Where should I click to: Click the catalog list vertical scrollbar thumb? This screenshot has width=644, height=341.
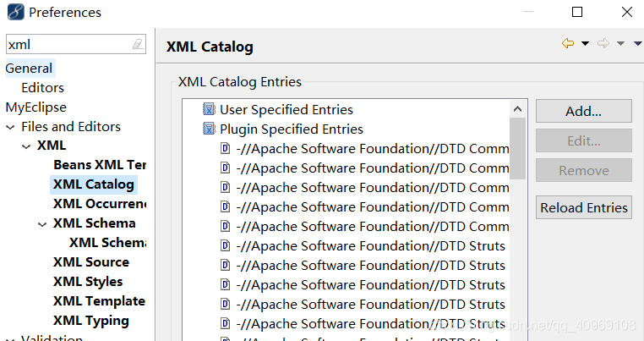pyautogui.click(x=517, y=148)
